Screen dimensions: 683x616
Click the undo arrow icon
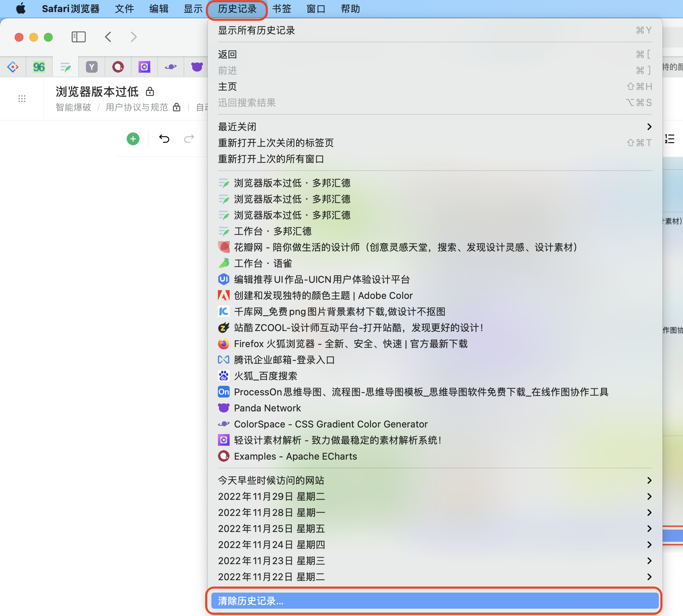[164, 139]
